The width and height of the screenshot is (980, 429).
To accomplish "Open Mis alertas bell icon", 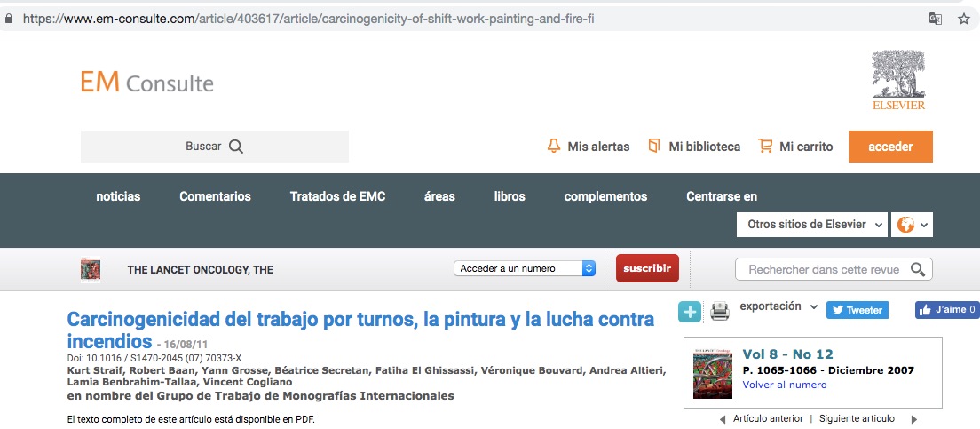I will pos(554,147).
